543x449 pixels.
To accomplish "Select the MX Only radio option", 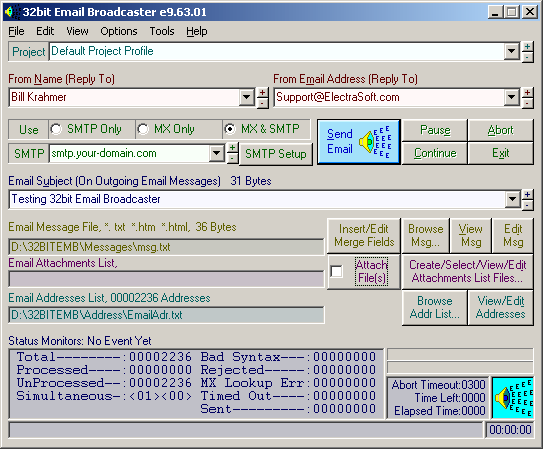I will pos(143,129).
